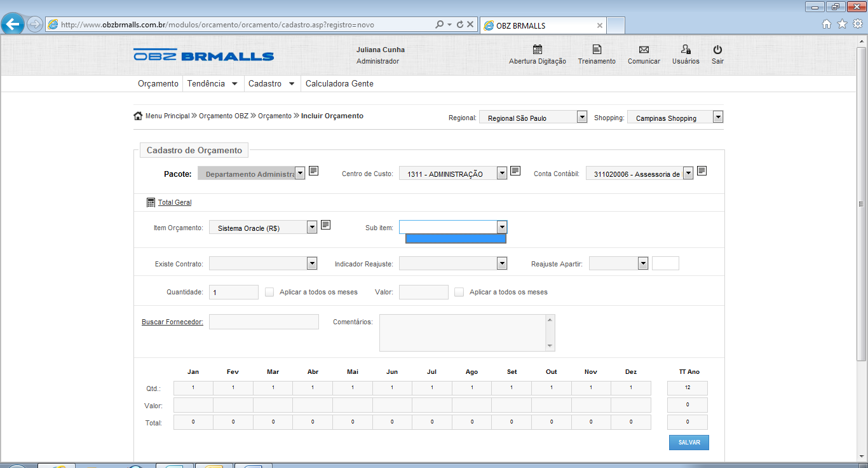
Task: Click the note icon next to Pacote
Action: point(314,170)
